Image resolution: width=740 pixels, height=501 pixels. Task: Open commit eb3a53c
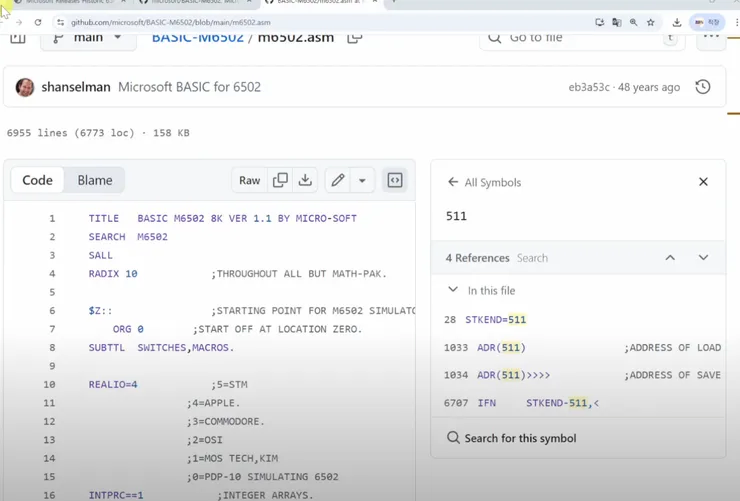[589, 87]
